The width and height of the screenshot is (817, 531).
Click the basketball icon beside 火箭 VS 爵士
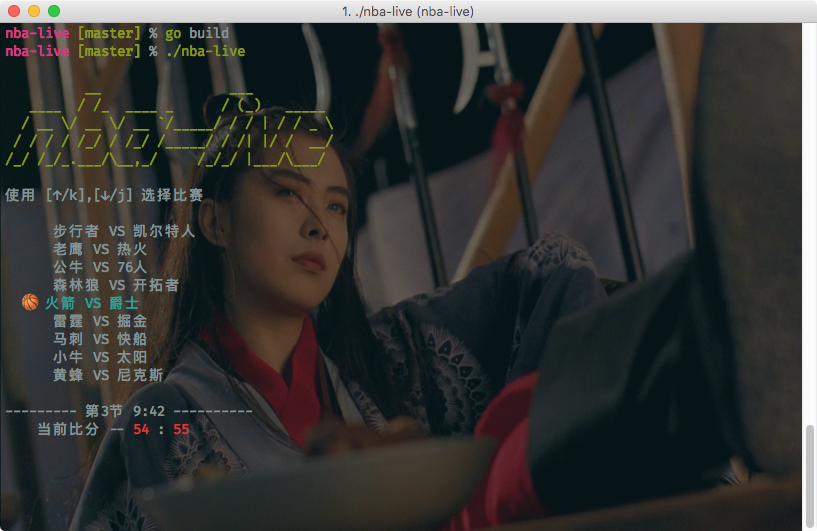(30, 302)
